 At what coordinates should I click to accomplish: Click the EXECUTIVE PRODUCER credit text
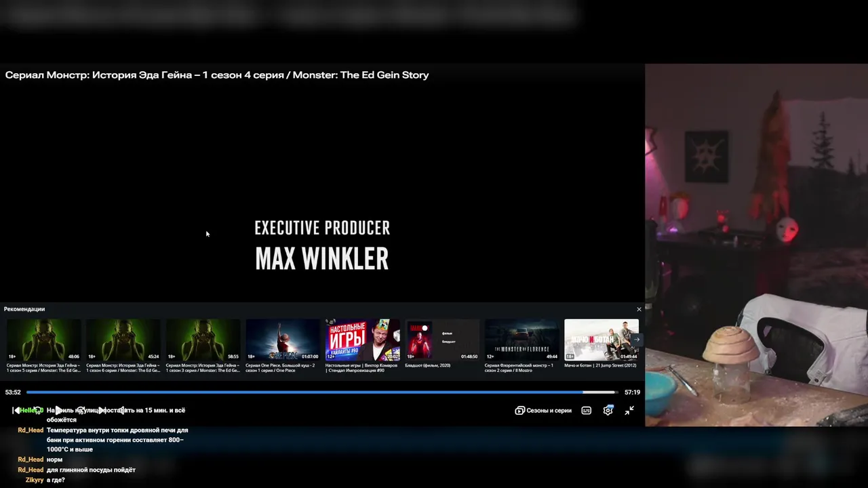click(322, 228)
